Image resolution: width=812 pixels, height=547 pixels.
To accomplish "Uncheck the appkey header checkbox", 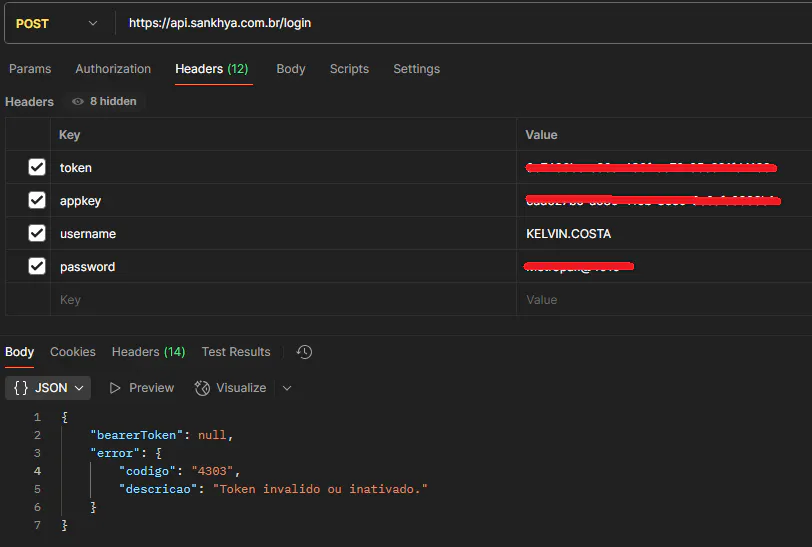I will (x=37, y=200).
